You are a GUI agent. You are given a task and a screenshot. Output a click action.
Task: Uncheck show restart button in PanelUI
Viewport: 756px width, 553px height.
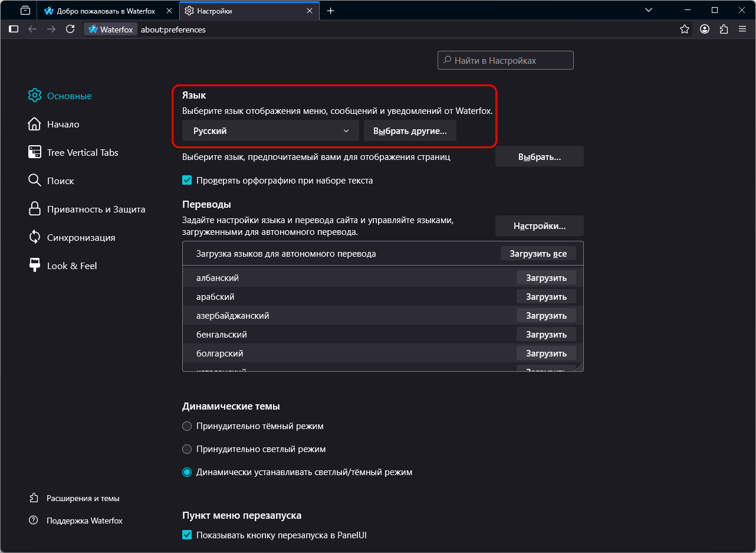coord(187,535)
